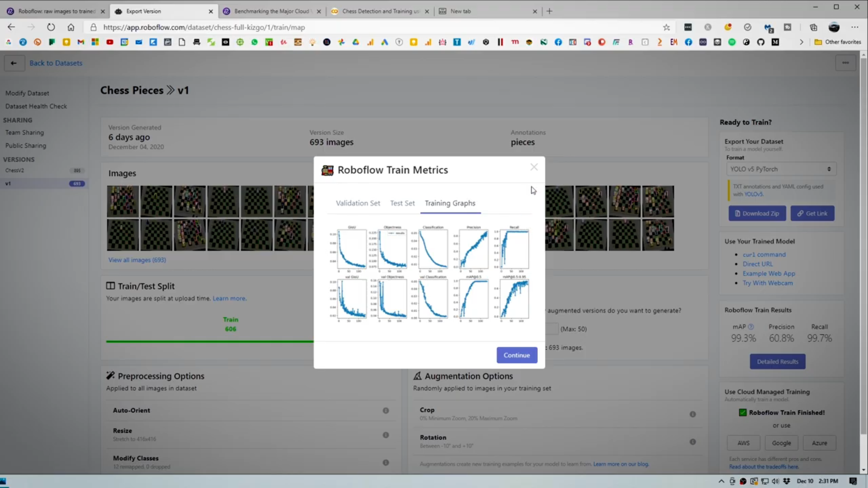Switch to Chess Detection and Training tab

click(380, 11)
